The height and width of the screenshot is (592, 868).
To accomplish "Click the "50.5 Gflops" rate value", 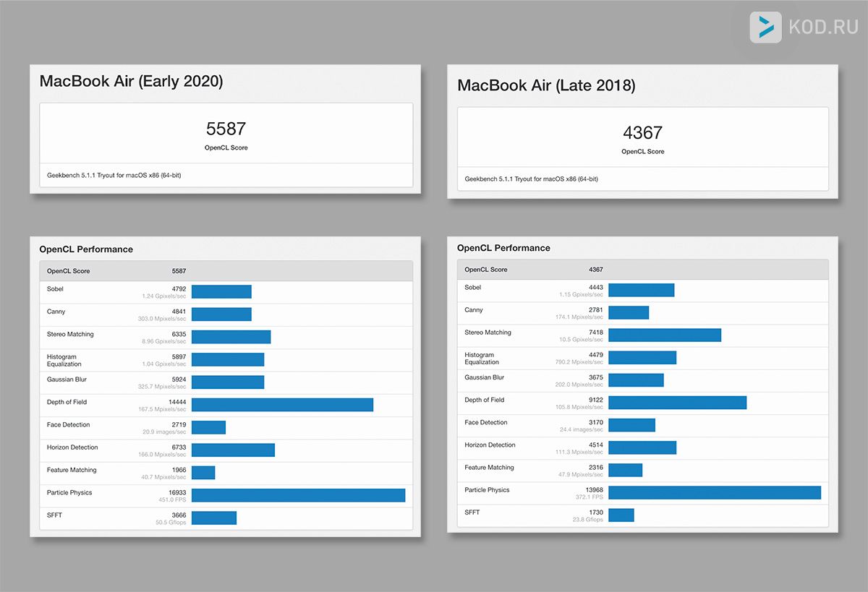I will (171, 523).
